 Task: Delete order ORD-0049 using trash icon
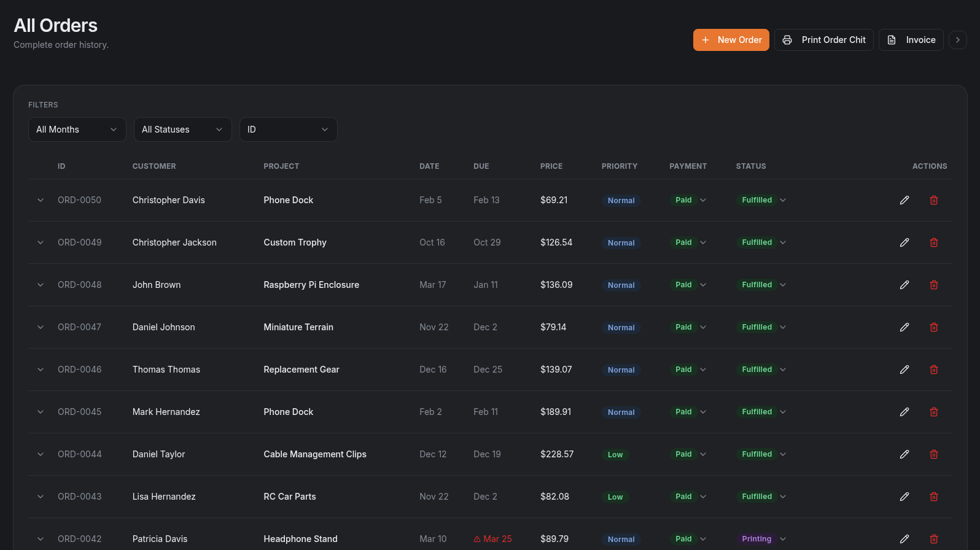[x=934, y=242]
